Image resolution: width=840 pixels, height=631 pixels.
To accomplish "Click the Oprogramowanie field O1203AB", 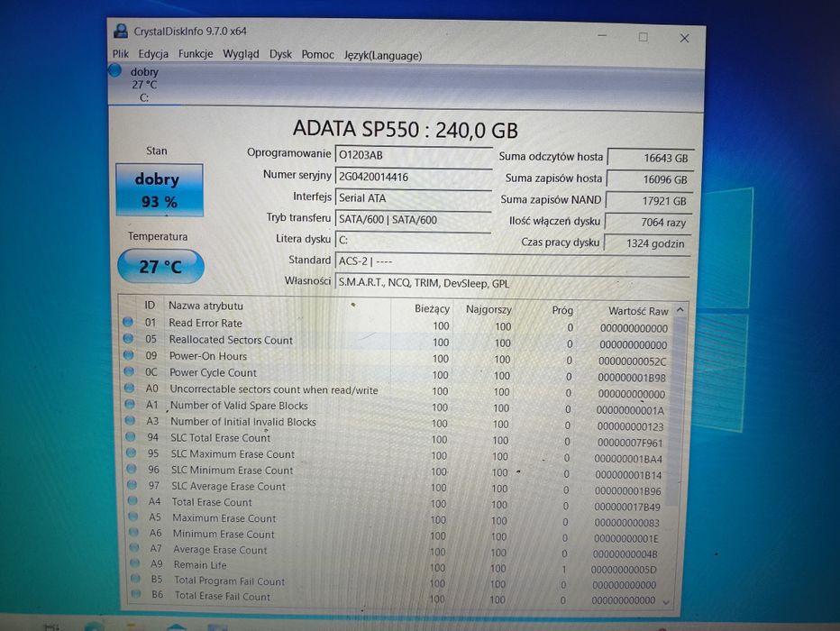I will pos(413,155).
